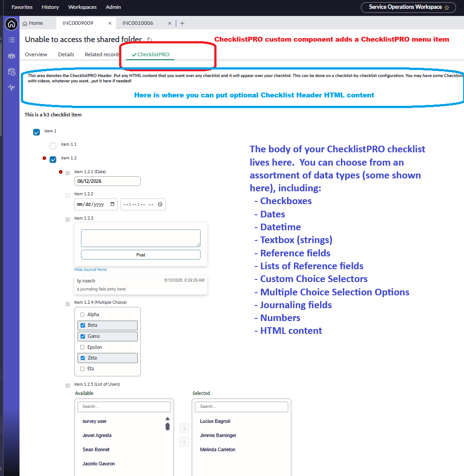464x476 pixels.
Task: Open the time picker clock icon for item 1.2.2
Action: pyautogui.click(x=160, y=204)
